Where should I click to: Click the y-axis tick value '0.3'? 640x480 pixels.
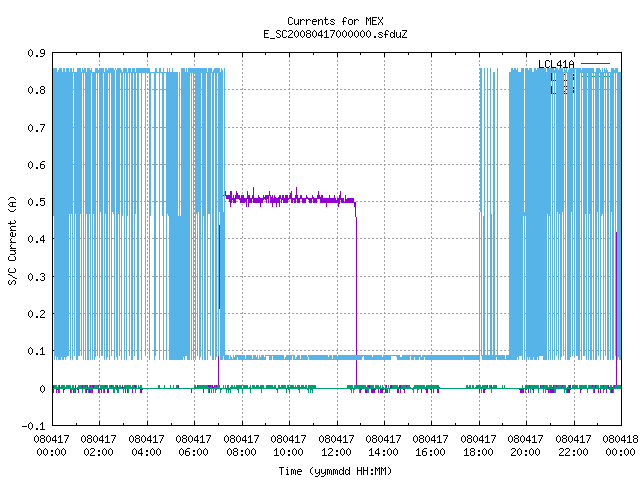click(x=37, y=277)
